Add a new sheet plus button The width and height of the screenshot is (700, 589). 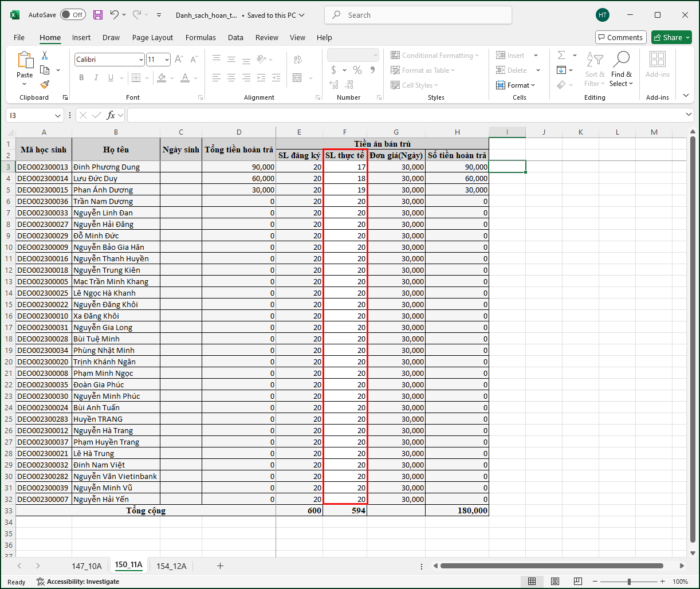220,566
